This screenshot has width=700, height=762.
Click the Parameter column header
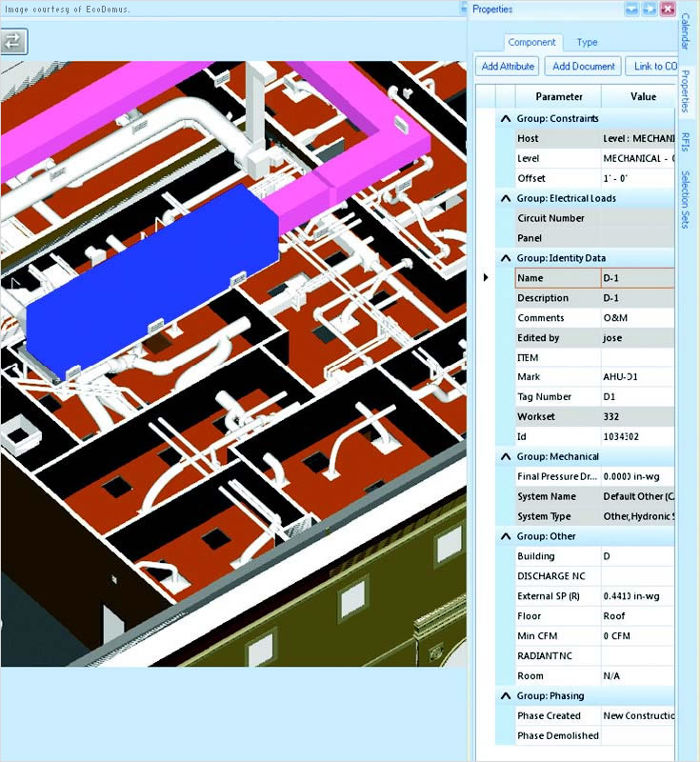pyautogui.click(x=558, y=96)
